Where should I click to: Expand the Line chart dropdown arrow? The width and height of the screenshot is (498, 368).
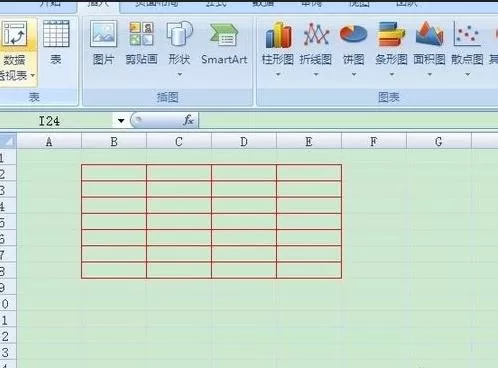pos(316,74)
